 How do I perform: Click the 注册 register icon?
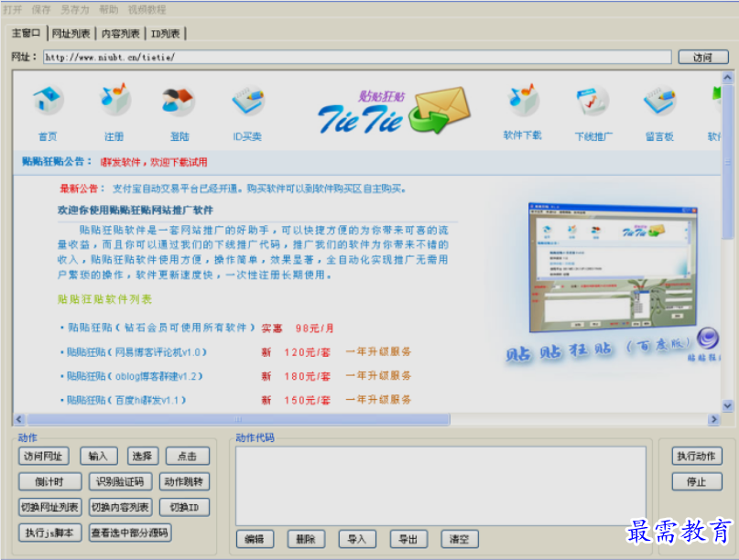(x=114, y=100)
